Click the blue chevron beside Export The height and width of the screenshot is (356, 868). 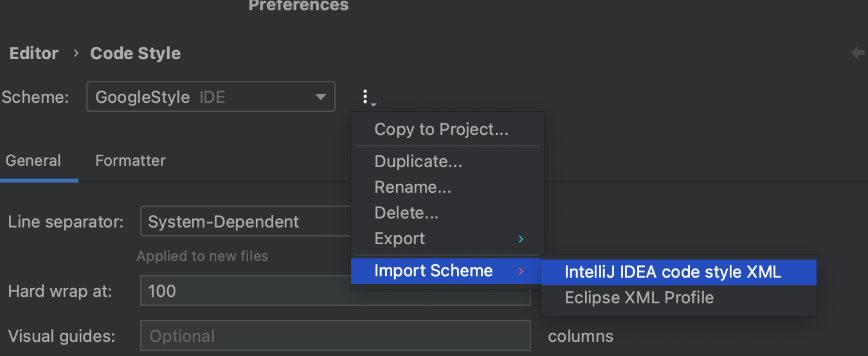click(x=521, y=239)
